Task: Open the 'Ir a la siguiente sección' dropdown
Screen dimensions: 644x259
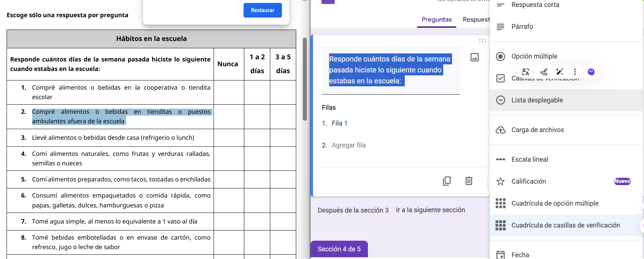Action: (x=430, y=210)
